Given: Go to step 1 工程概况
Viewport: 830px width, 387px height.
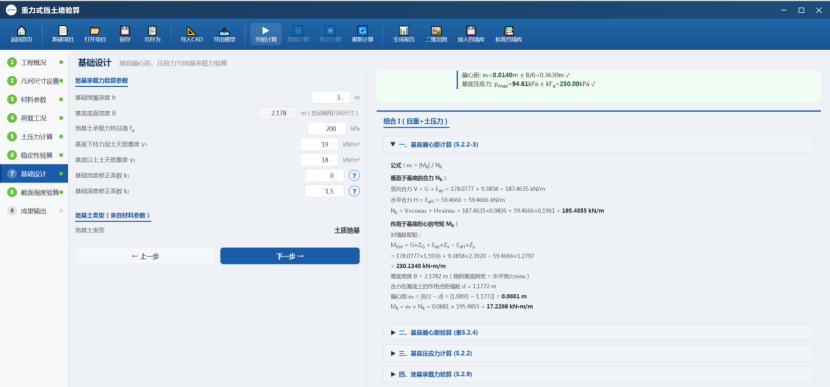Looking at the screenshot, I should pyautogui.click(x=34, y=62).
